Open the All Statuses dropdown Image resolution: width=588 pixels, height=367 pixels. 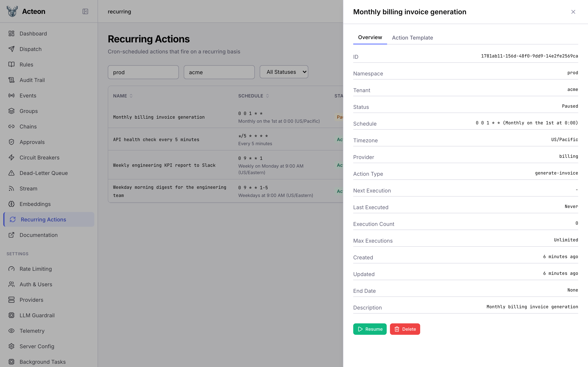[x=284, y=72]
